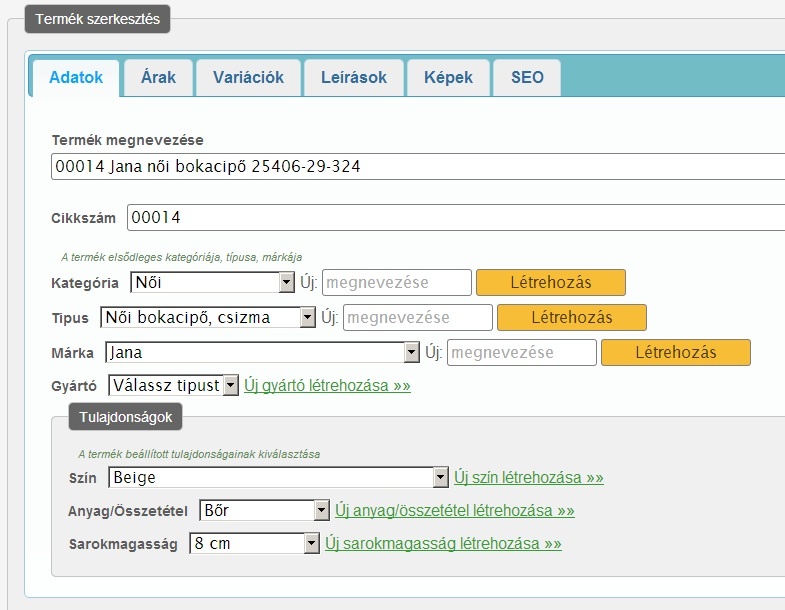
Task: Open the Új anyag/összetétel létrehozása link
Action: click(x=455, y=510)
